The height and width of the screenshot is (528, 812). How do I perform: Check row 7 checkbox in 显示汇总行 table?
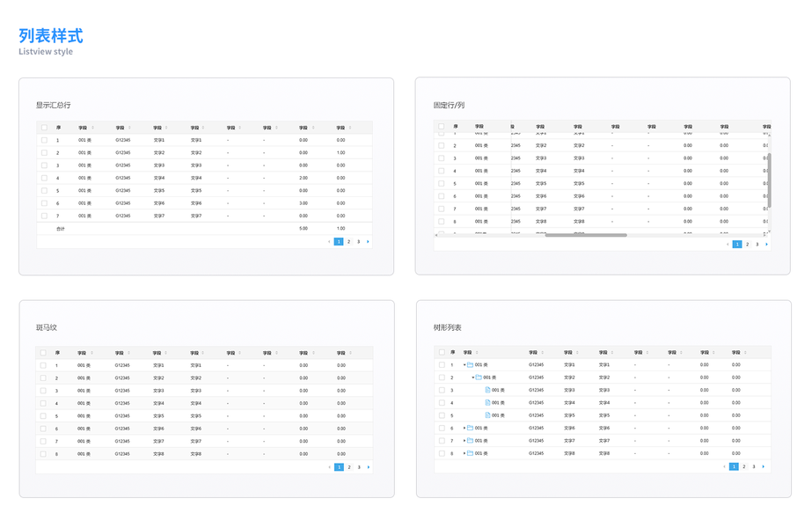pos(44,216)
